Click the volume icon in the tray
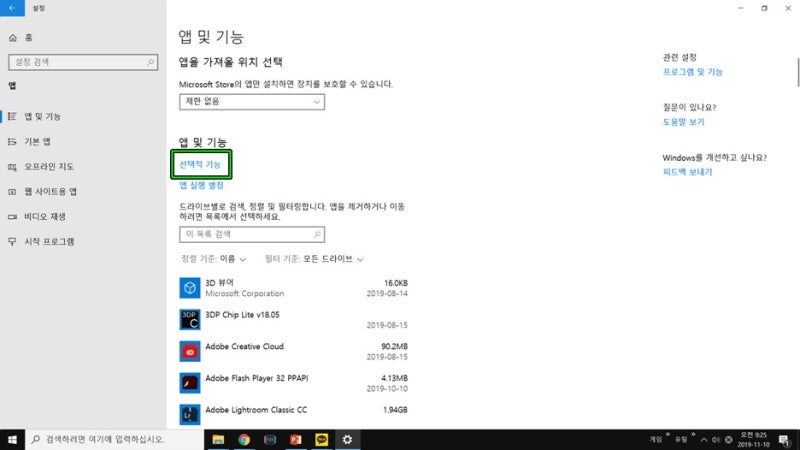Image resolution: width=800 pixels, height=450 pixels. [716, 440]
